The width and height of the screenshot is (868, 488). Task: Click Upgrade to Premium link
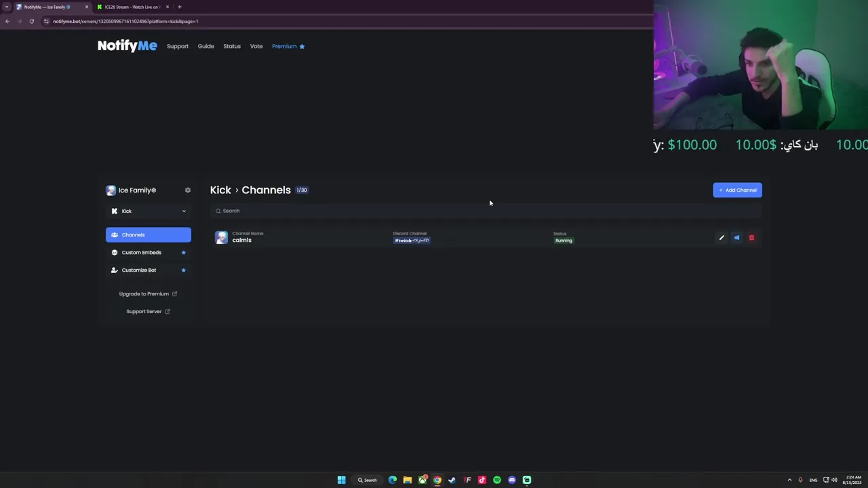point(148,294)
